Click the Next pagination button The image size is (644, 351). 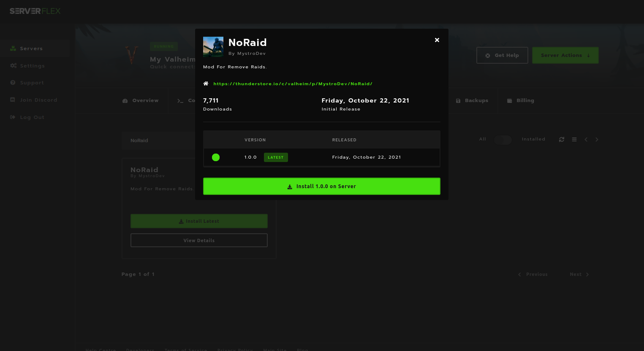point(579,274)
